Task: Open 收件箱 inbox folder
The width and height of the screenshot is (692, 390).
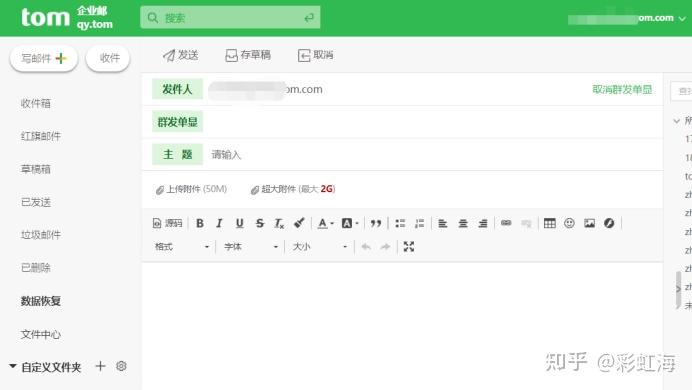Action: 36,104
